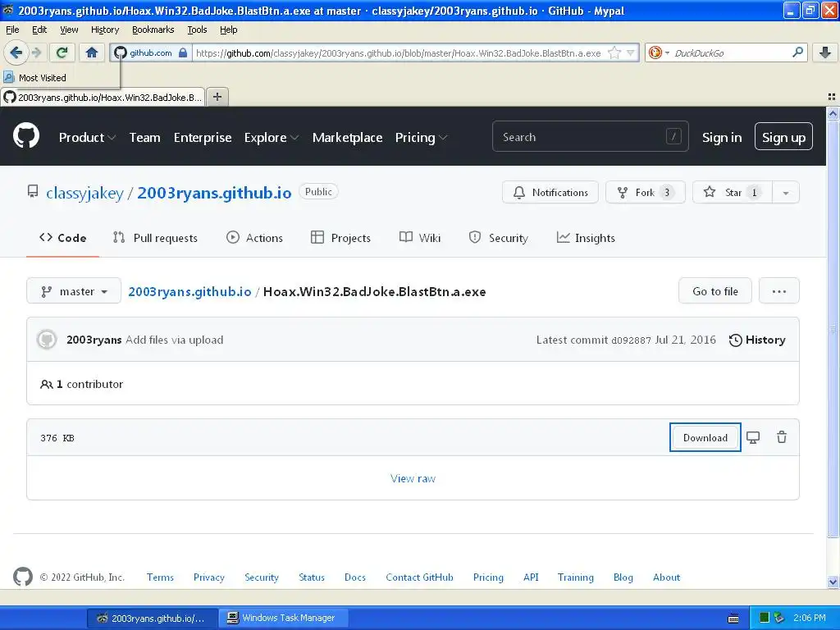The height and width of the screenshot is (630, 840).
Task: Click the list all tabs icon
Action: [x=832, y=97]
